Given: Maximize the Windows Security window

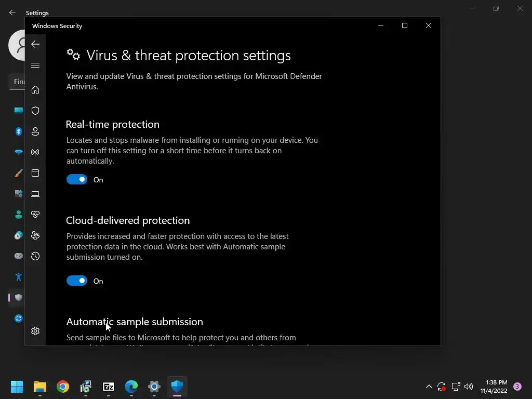Looking at the screenshot, I should coord(404,25).
